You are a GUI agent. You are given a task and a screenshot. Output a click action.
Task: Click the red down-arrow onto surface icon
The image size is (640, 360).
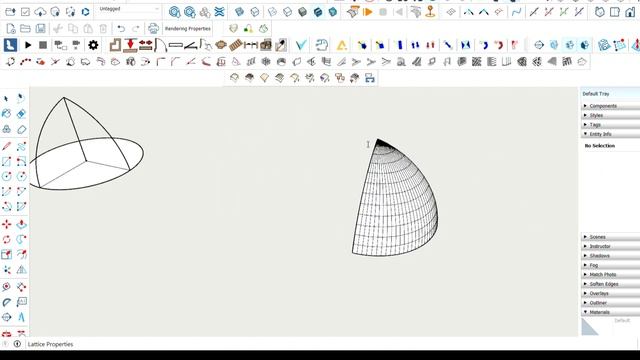[x=130, y=45]
